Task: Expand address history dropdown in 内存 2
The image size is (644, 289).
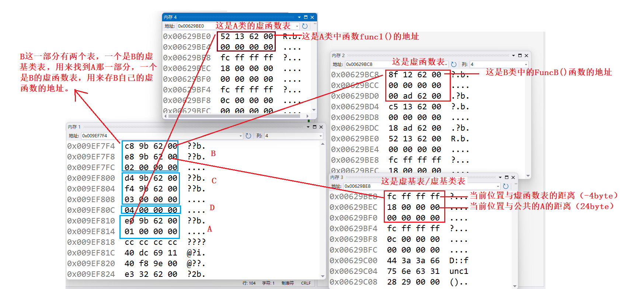Action: 446,64
